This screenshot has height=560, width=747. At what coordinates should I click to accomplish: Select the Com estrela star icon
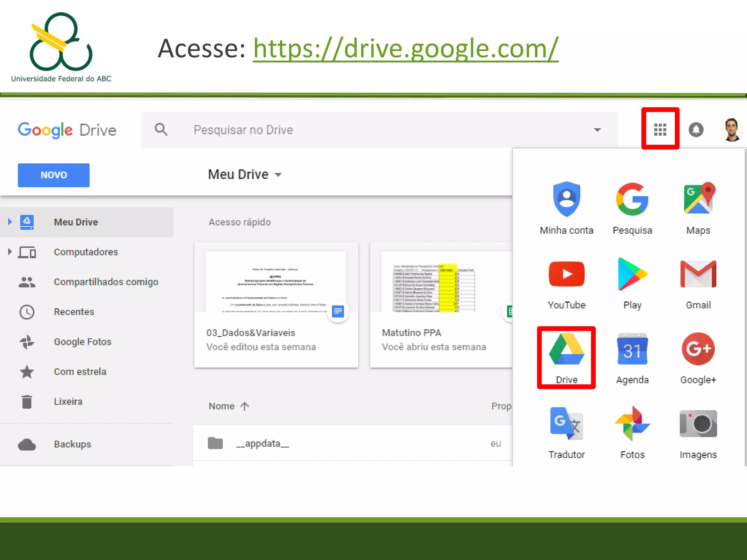click(27, 372)
